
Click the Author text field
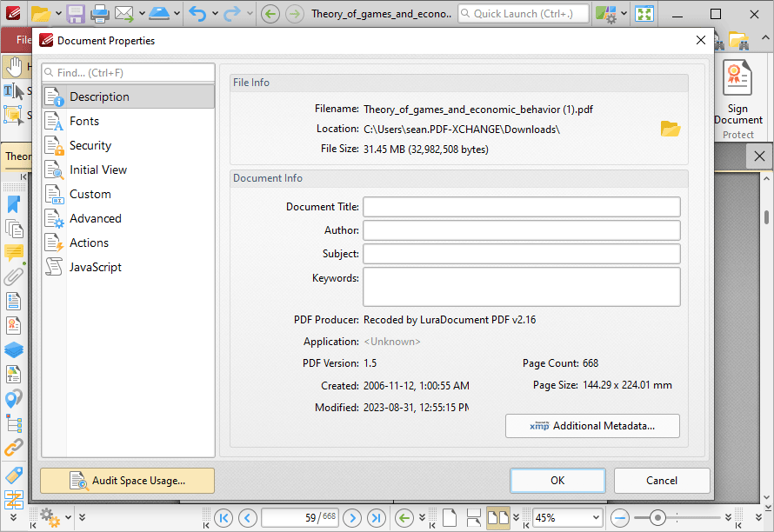pyautogui.click(x=522, y=230)
